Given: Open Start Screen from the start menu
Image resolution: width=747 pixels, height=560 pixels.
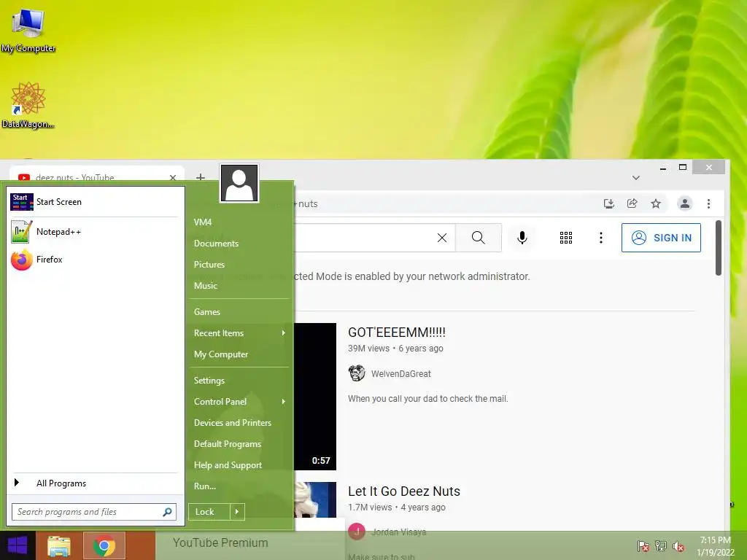Looking at the screenshot, I should [x=94, y=202].
